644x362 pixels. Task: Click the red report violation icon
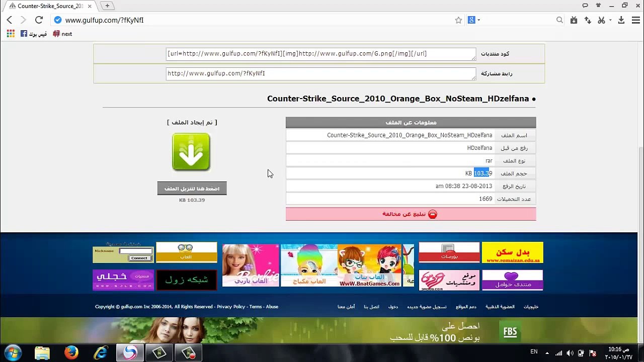(x=432, y=214)
